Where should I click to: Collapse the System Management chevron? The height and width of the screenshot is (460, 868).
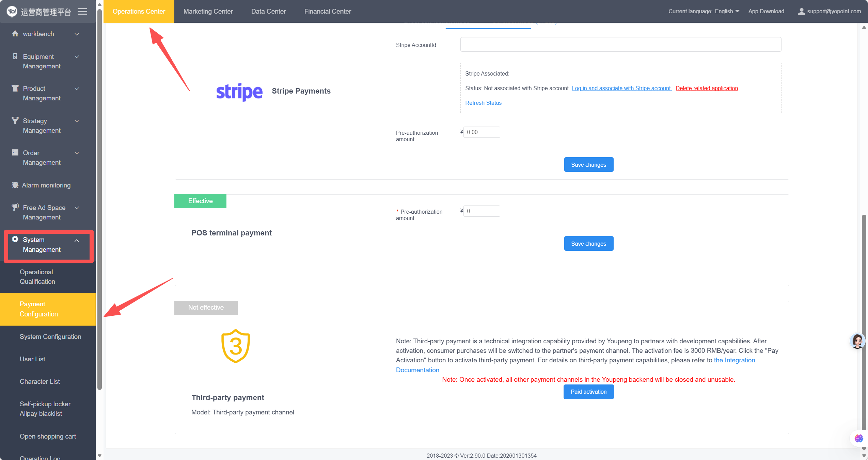pos(77,241)
